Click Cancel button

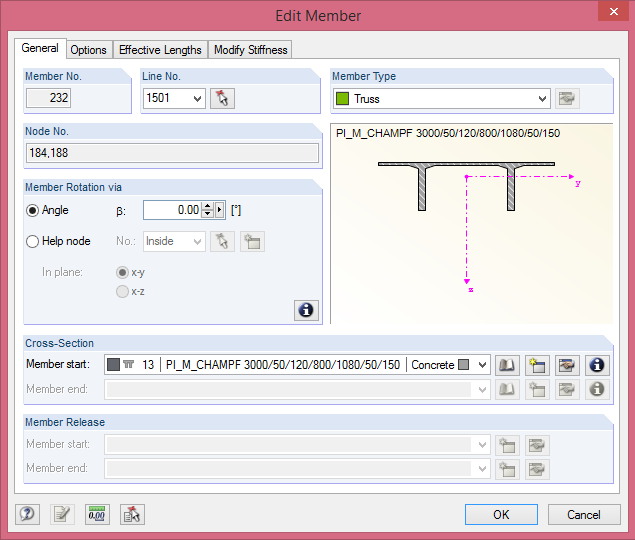point(584,514)
